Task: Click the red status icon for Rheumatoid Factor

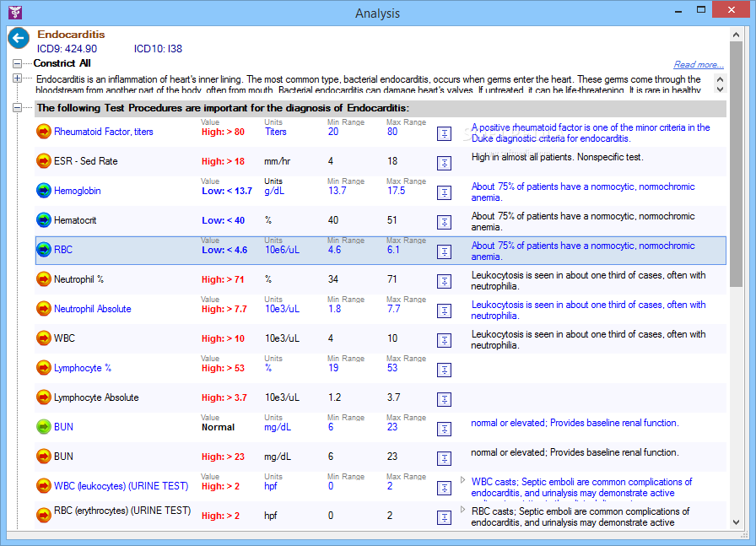Action: click(44, 131)
